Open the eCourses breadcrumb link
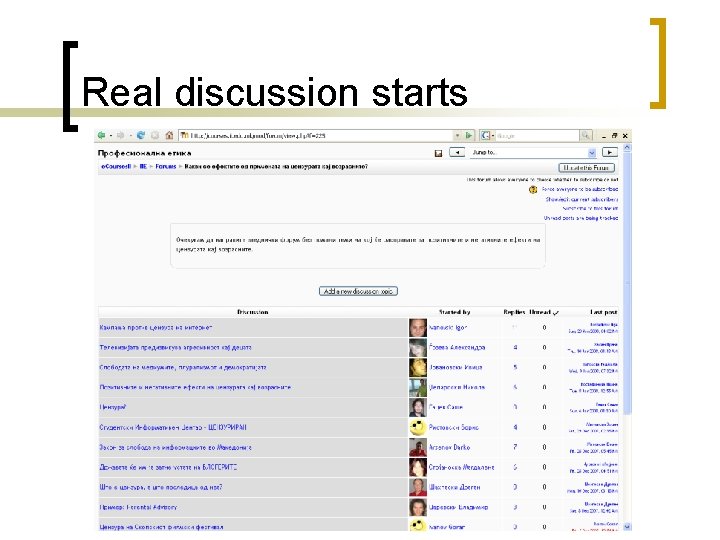Screen dimensions: 720x540 116,166
